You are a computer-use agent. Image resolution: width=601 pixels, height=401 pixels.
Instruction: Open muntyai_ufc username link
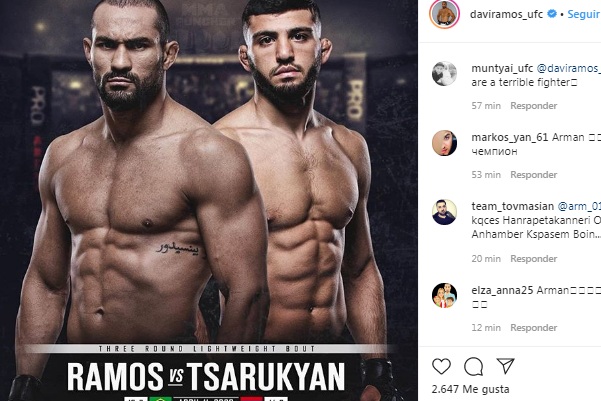(x=502, y=68)
